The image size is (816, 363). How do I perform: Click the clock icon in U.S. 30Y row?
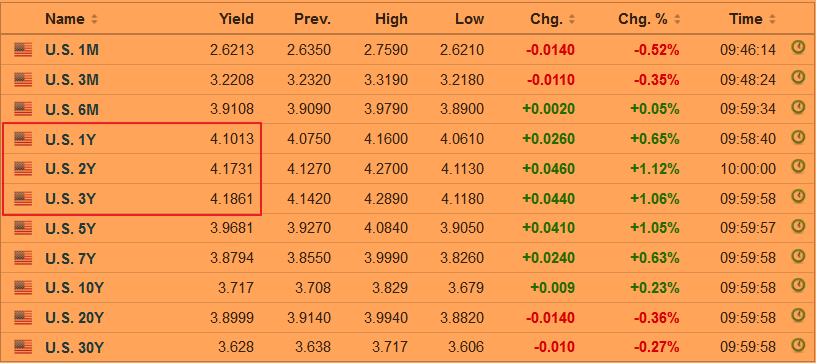798,344
